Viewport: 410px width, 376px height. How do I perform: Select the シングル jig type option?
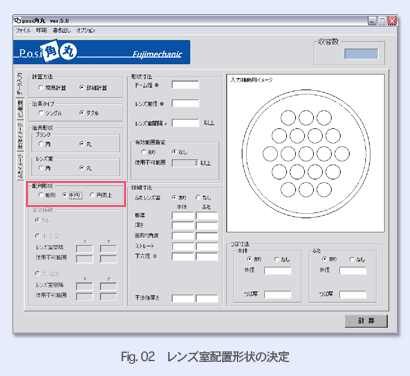[41, 113]
